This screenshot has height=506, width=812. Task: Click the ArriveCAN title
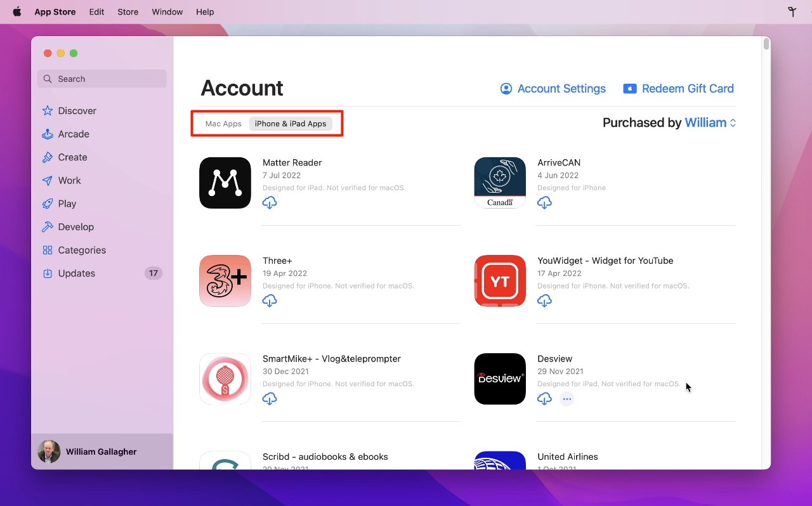[x=559, y=163]
